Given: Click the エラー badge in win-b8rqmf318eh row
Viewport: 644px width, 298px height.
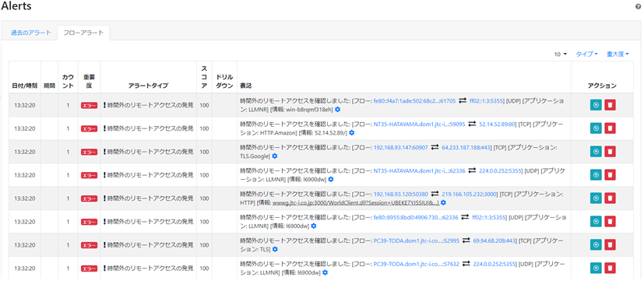Looking at the screenshot, I should click(89, 105).
